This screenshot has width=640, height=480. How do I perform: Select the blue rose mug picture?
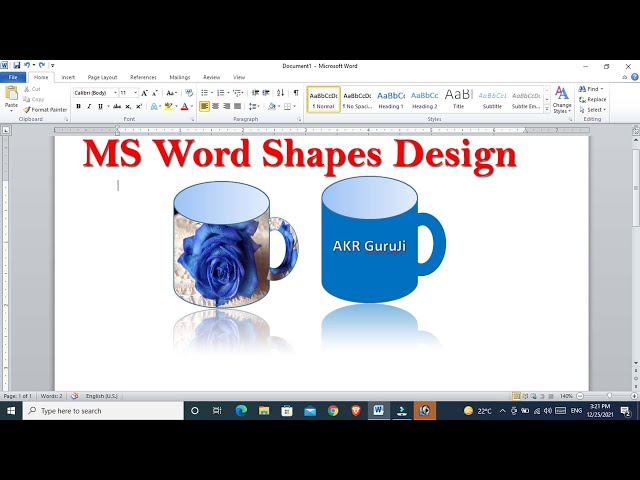pos(236,244)
